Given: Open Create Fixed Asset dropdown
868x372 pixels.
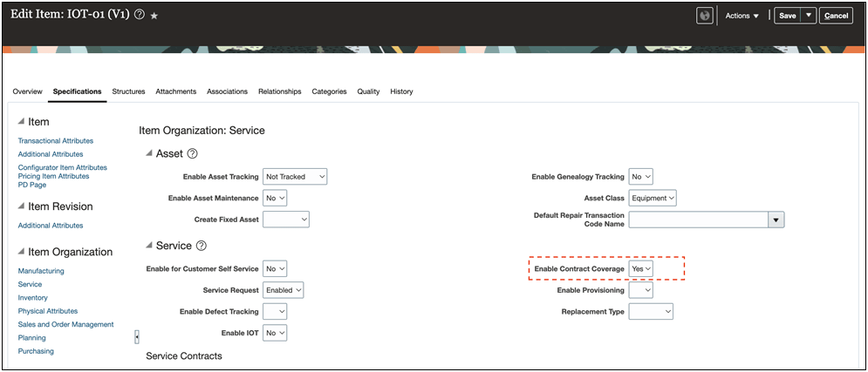Looking at the screenshot, I should [x=285, y=220].
